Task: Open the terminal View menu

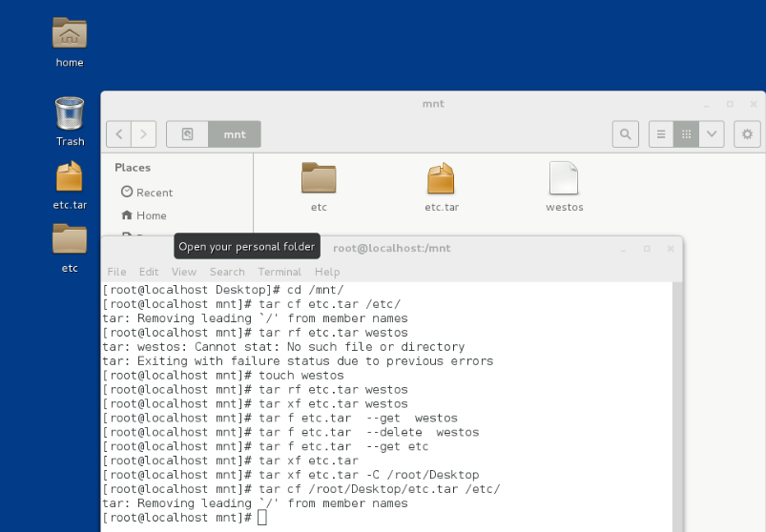Action: [x=184, y=272]
